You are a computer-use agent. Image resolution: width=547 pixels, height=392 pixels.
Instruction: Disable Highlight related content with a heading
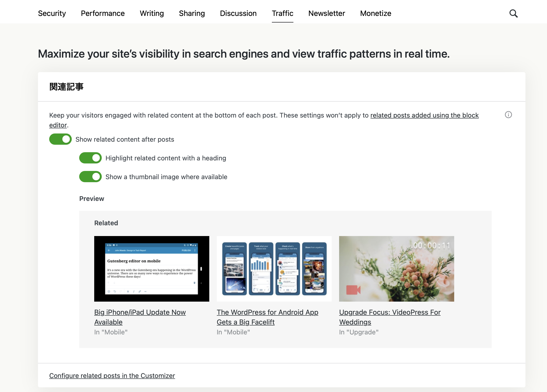pyautogui.click(x=90, y=158)
